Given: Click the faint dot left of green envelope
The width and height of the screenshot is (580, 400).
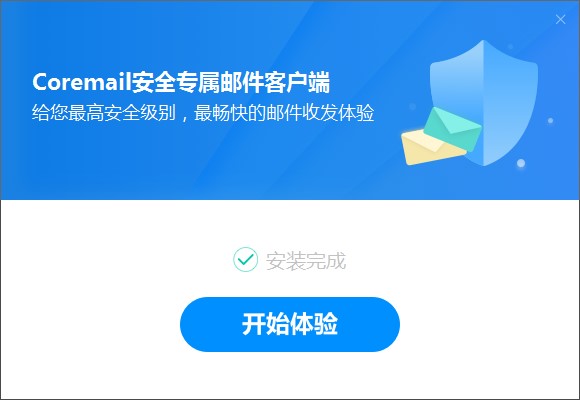Looking at the screenshot, I should click(412, 107).
